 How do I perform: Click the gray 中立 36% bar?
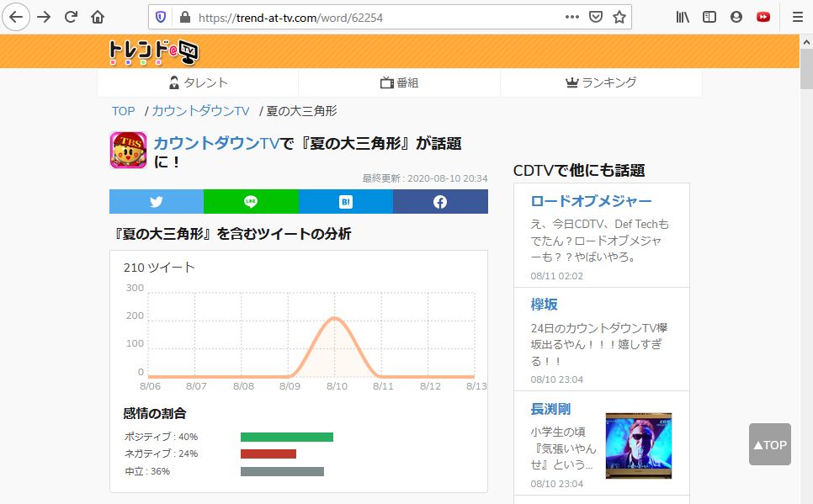click(282, 471)
